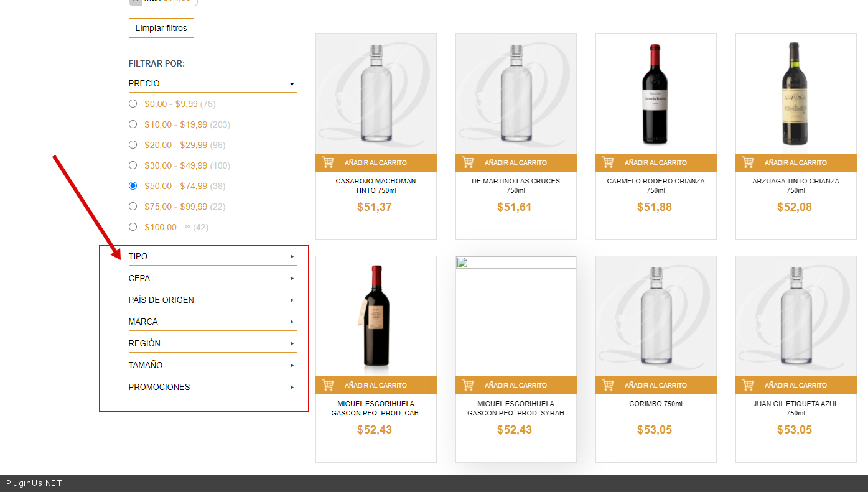Click cart icon under Casarojo Machoman Tinto

(x=328, y=162)
